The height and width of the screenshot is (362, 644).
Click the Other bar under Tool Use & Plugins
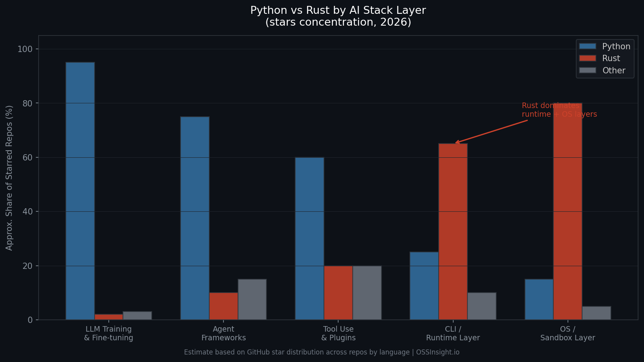(367, 293)
